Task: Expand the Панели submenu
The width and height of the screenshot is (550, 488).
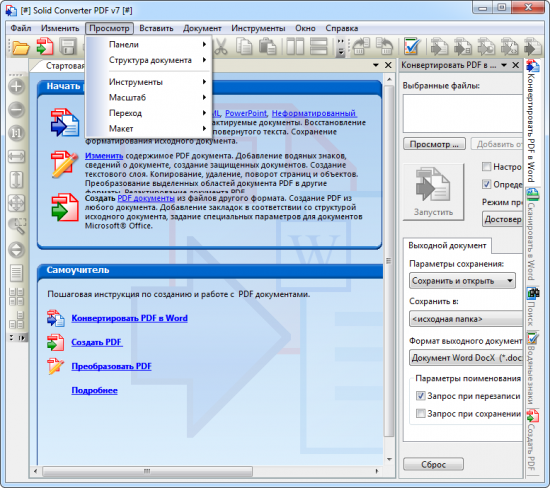Action: tap(149, 45)
